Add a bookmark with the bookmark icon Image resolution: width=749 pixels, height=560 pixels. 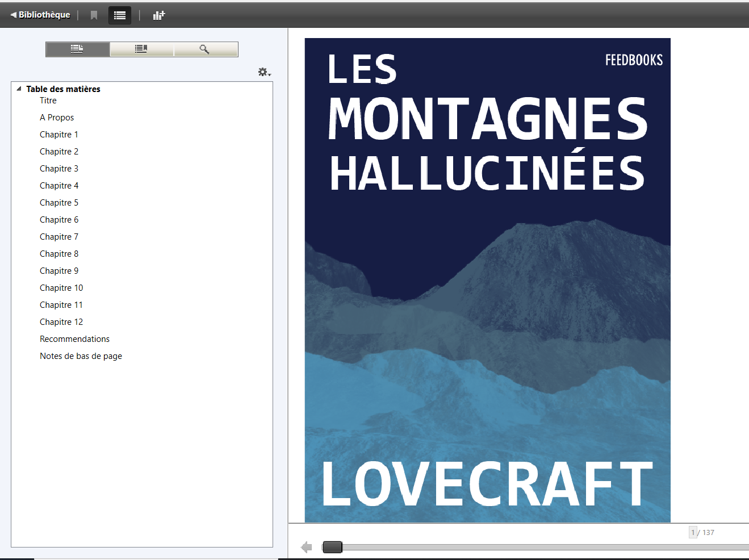(x=94, y=15)
